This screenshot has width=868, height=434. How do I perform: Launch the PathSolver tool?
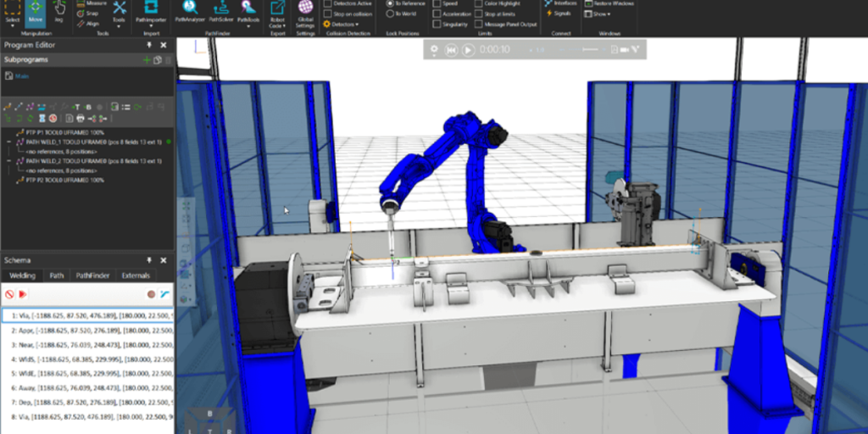pyautogui.click(x=220, y=11)
